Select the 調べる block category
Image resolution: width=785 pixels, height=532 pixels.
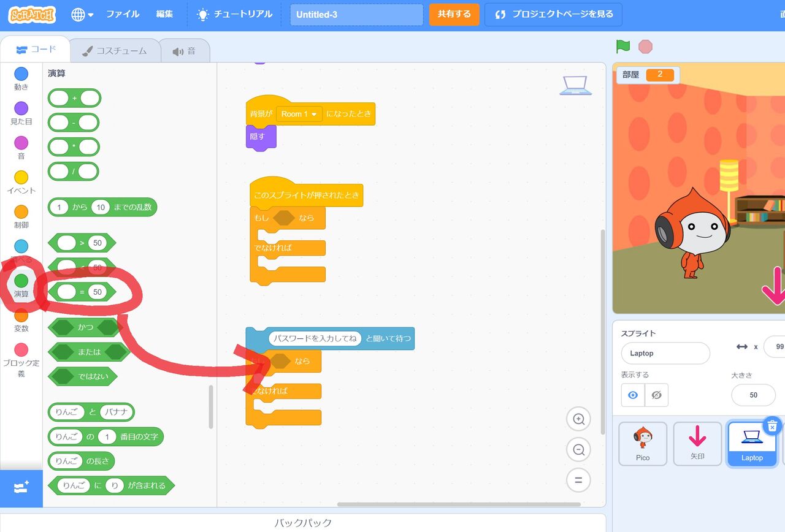coord(21,251)
